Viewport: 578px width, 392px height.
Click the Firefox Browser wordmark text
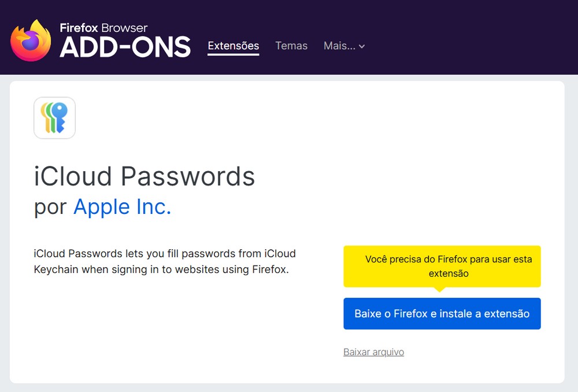click(103, 28)
